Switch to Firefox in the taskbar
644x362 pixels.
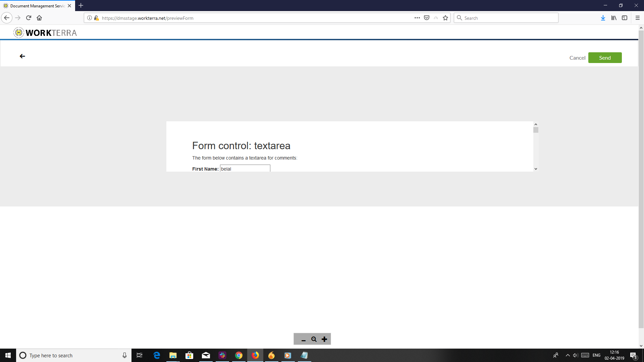(255, 355)
